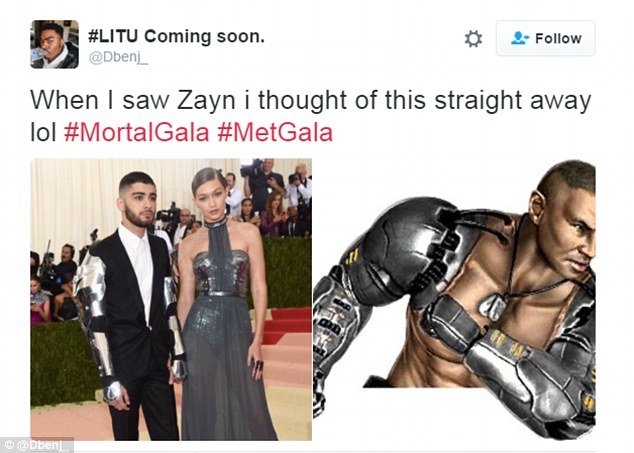Open the gear settings icon on tweet

[473, 39]
